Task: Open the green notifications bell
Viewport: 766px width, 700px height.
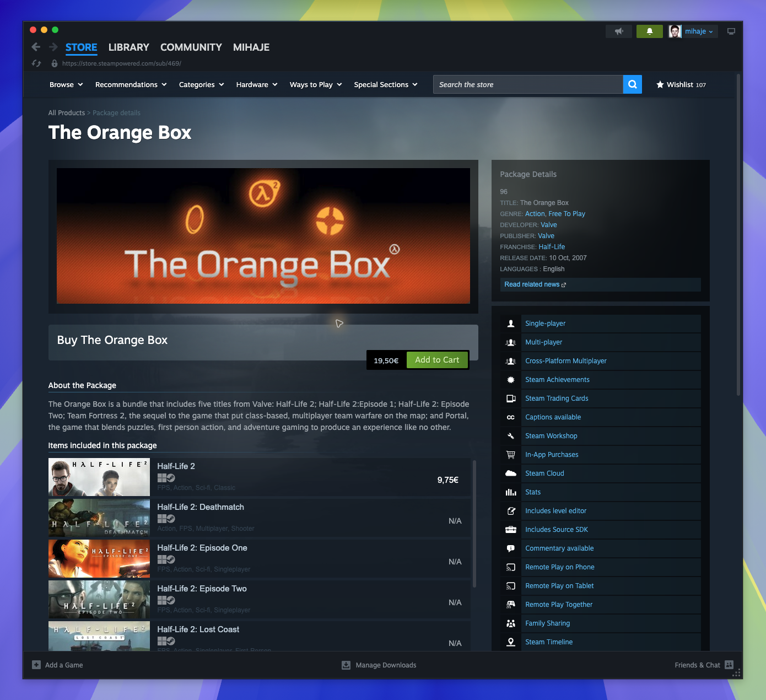Action: pos(650,31)
